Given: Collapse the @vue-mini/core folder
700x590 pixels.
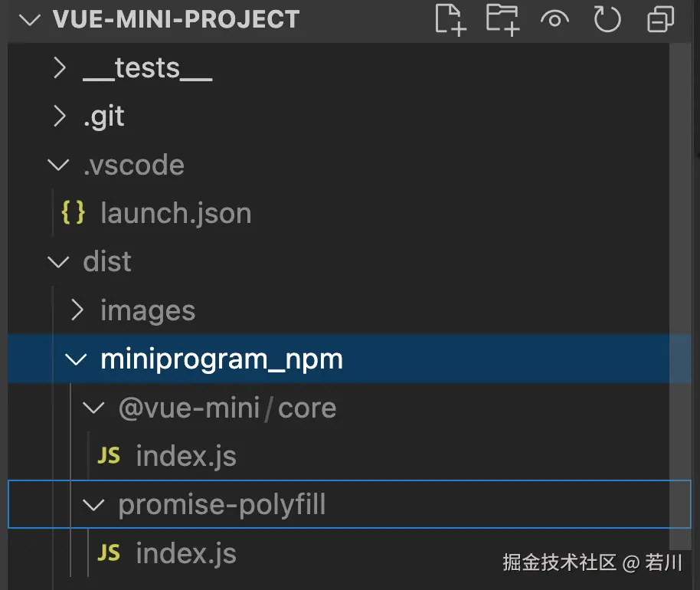Looking at the screenshot, I should (93, 407).
